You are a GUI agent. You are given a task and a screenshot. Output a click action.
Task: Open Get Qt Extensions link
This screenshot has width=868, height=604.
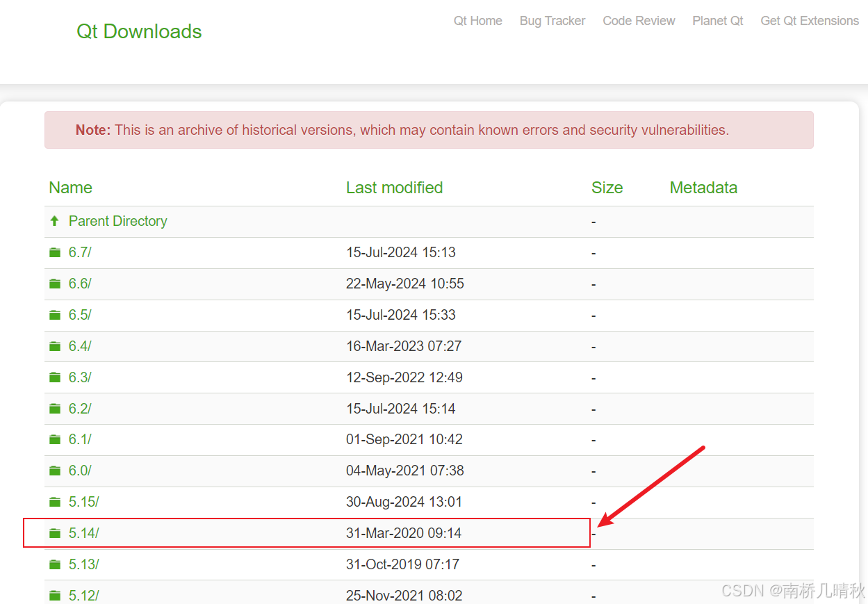[x=810, y=21]
